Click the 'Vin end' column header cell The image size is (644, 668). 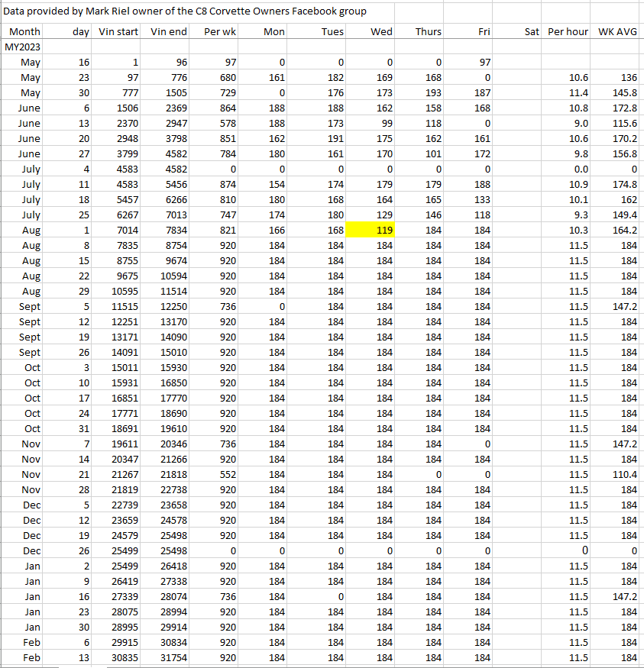(x=170, y=31)
